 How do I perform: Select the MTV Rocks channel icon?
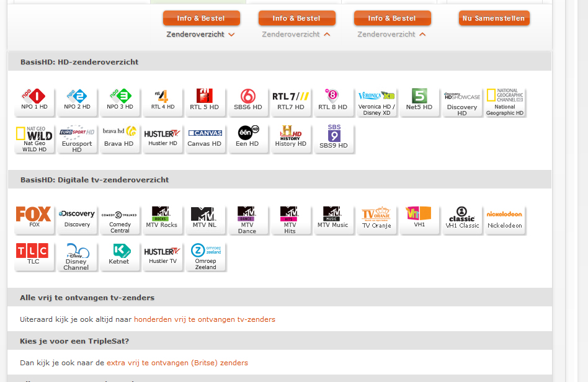coord(163,220)
